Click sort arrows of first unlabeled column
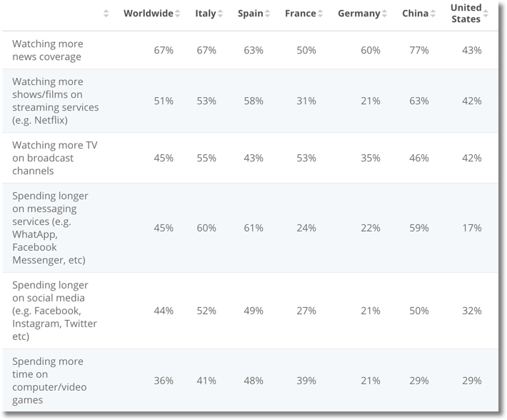This screenshot has width=507, height=420. click(x=106, y=14)
